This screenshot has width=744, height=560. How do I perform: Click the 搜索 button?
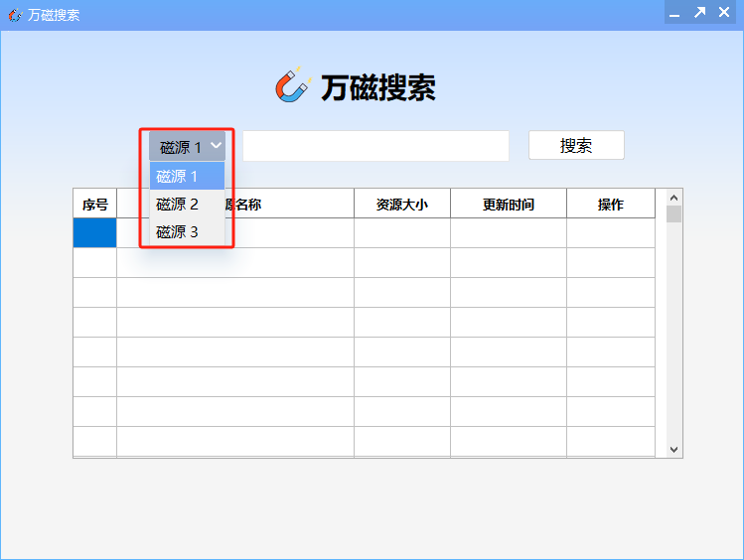click(x=576, y=145)
